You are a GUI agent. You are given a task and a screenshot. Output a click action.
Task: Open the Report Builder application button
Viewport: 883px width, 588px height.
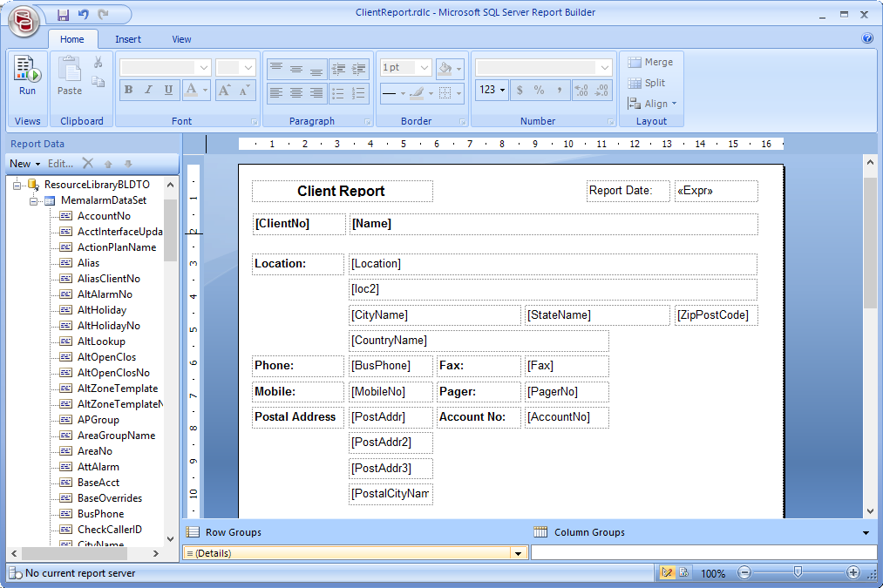[x=24, y=22]
